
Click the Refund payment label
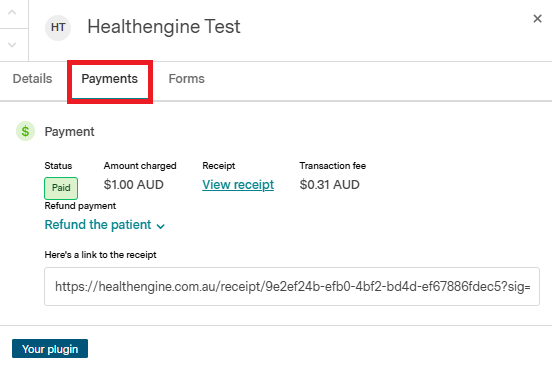80,206
